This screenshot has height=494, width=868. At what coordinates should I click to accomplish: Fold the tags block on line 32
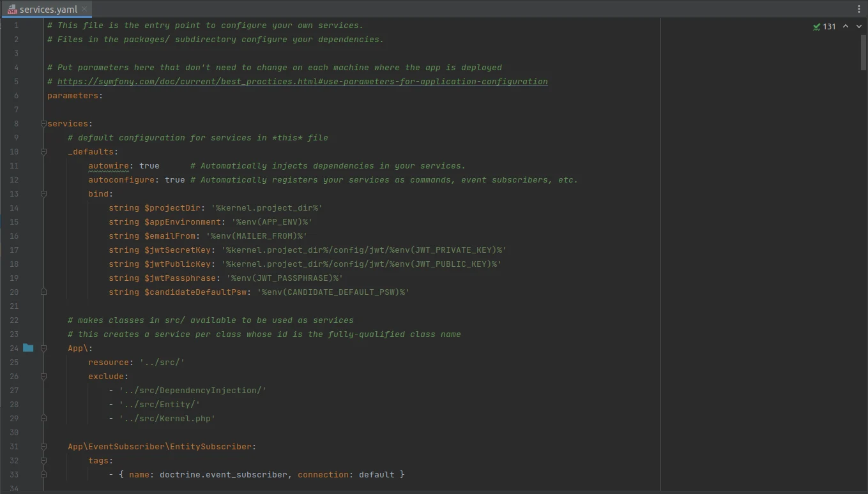click(x=43, y=461)
